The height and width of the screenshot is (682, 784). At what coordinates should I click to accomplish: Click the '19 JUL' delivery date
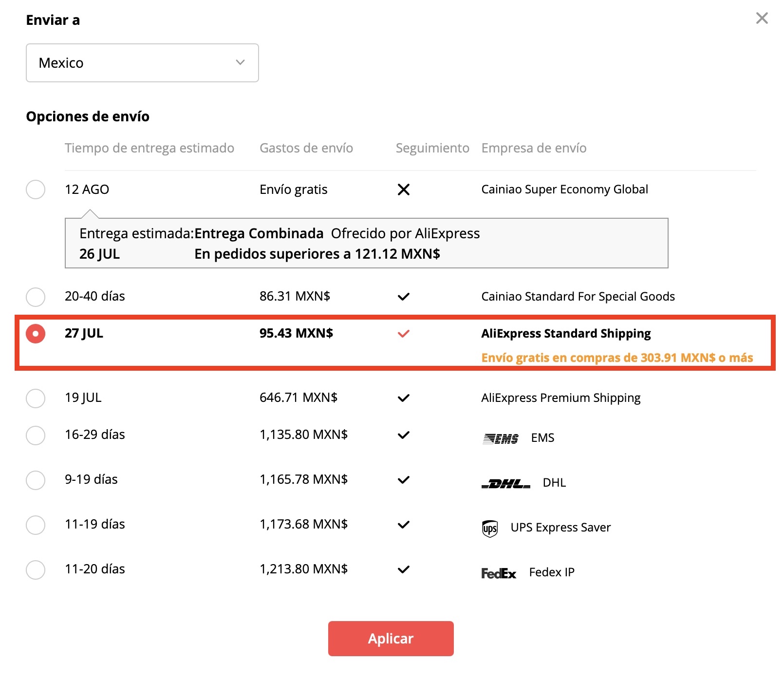[83, 398]
